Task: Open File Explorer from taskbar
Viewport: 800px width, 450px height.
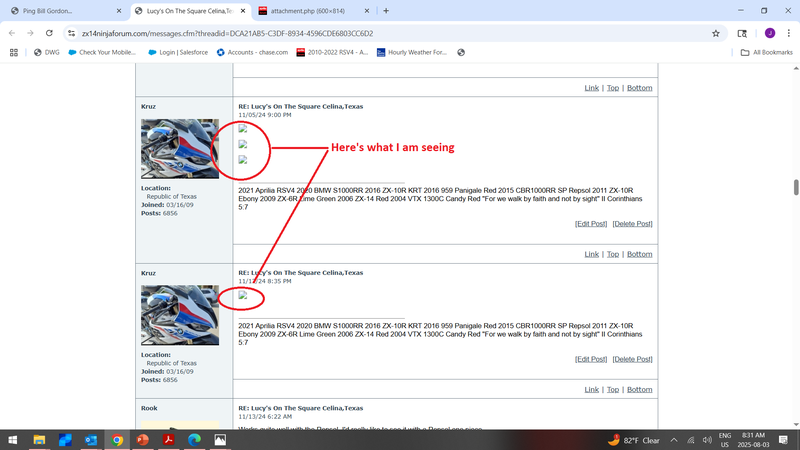Action: click(x=39, y=440)
